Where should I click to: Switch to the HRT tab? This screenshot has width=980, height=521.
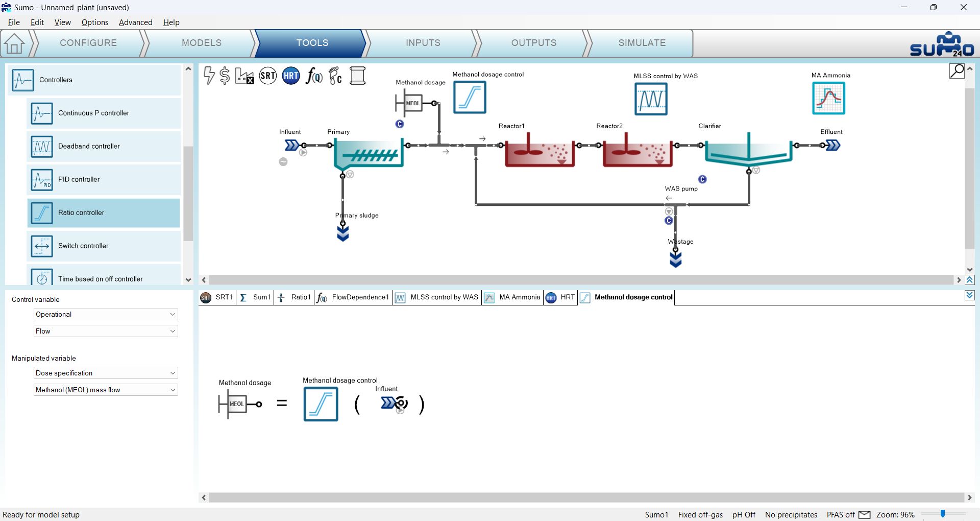(560, 297)
